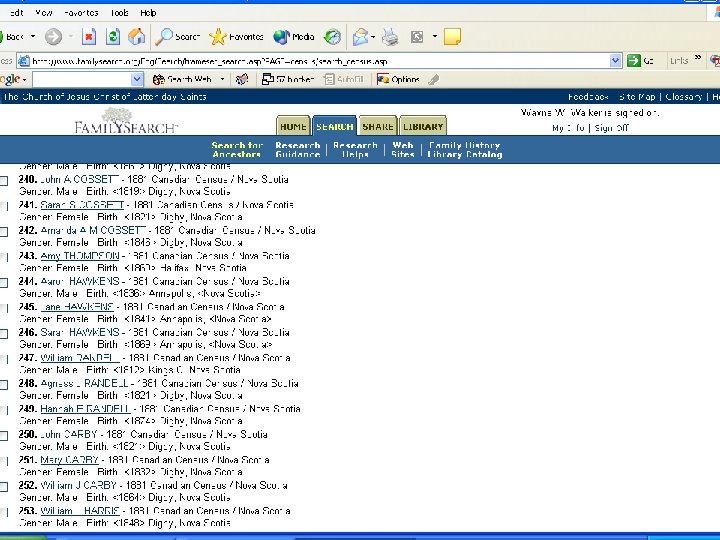Click the Edit page icon beside printer
The width and height of the screenshot is (720, 540).
(x=417, y=37)
